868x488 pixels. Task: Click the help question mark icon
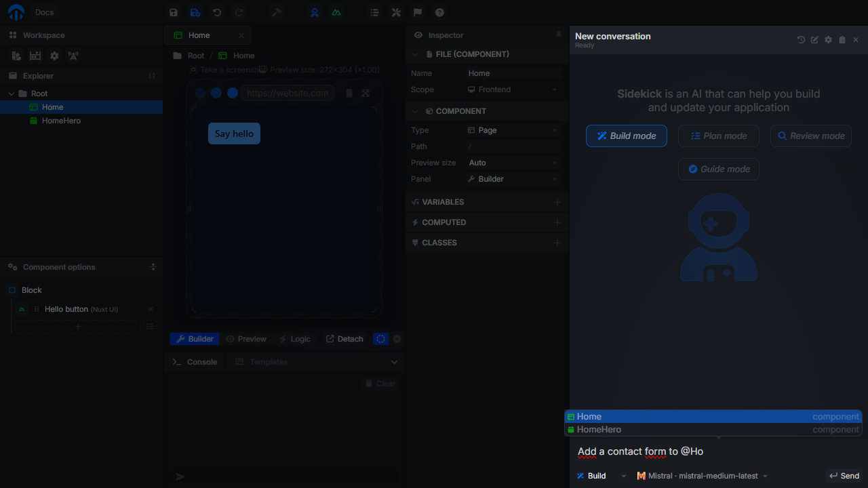tap(439, 12)
